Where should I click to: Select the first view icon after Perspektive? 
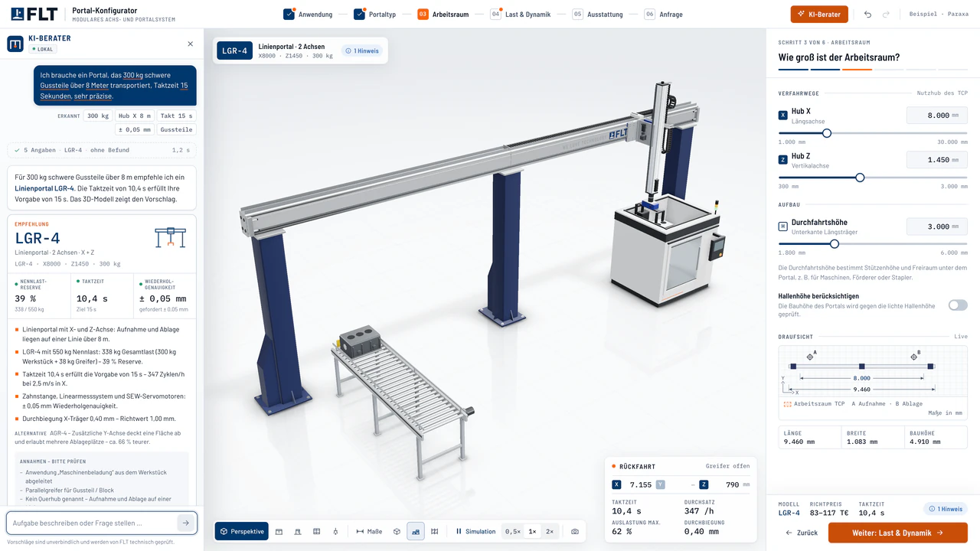pyautogui.click(x=279, y=531)
